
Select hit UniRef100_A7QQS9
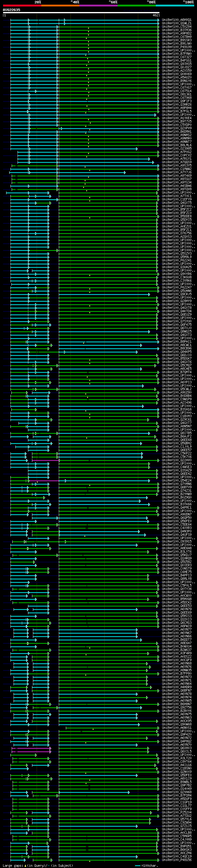[177, 162]
